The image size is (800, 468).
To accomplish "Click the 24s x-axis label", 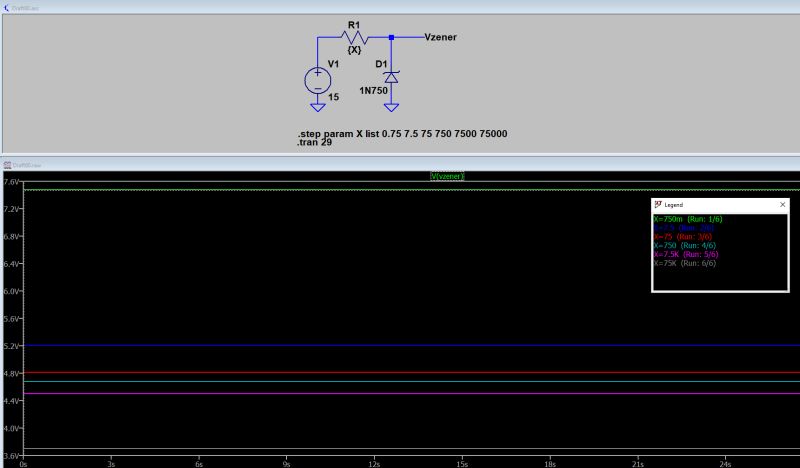I will click(x=726, y=464).
